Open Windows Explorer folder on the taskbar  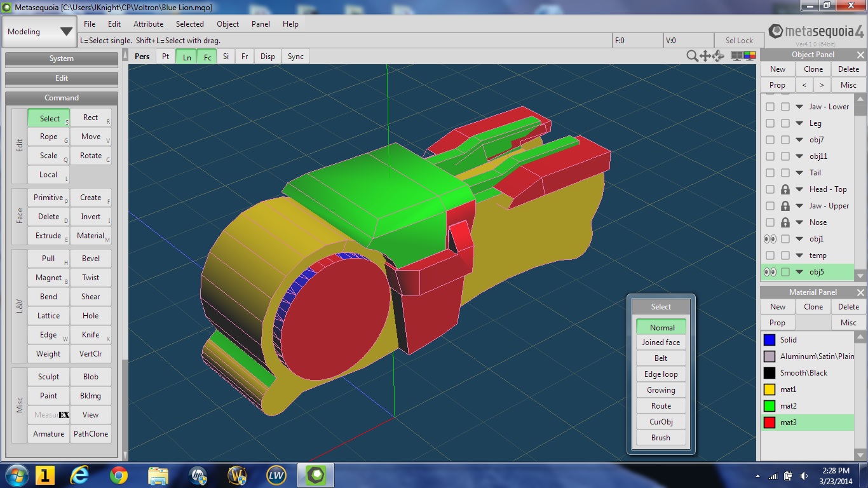point(158,475)
